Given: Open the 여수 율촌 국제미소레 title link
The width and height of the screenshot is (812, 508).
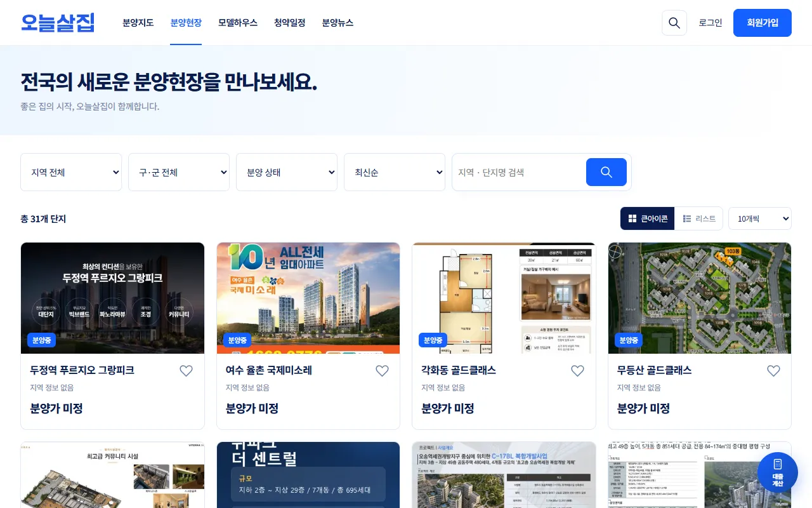Looking at the screenshot, I should pos(269,370).
